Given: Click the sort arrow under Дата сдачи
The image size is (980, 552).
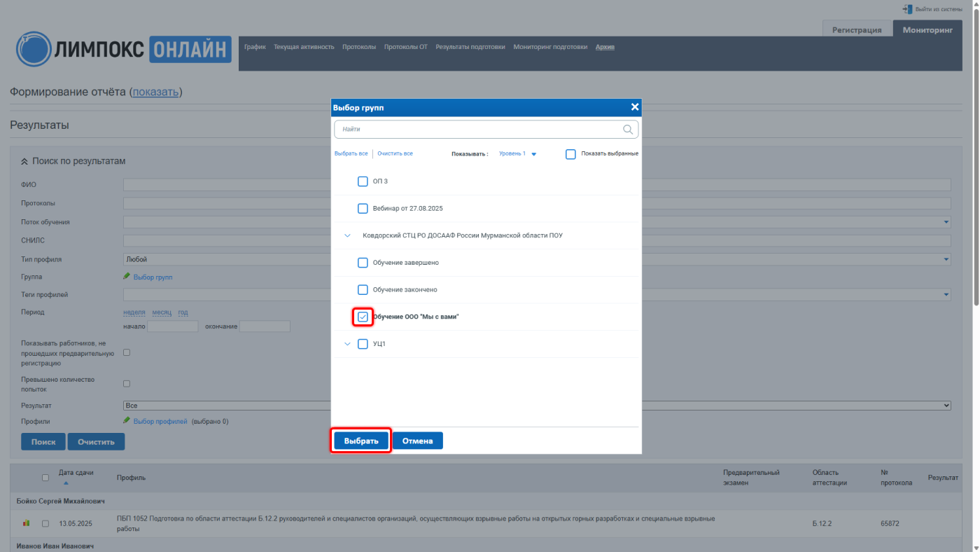Looking at the screenshot, I should 66,483.
